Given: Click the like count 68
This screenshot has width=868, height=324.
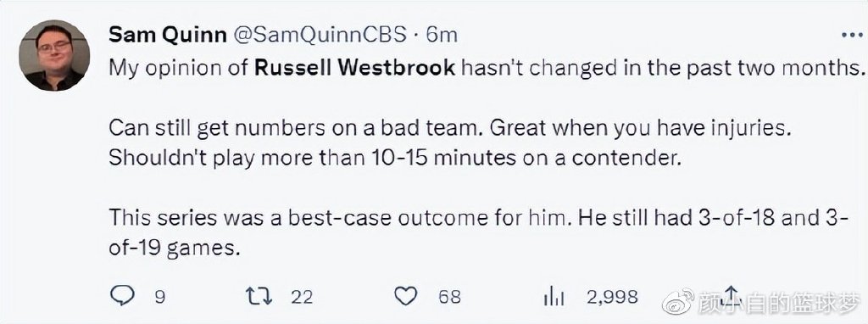Looking at the screenshot, I should 449,298.
